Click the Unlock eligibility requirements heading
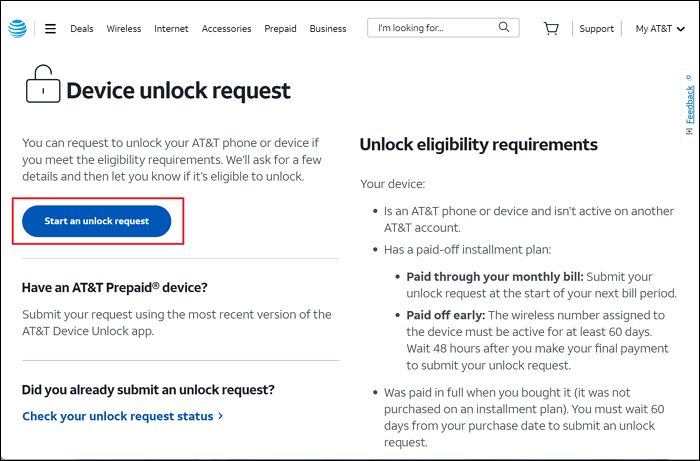The image size is (700, 461). pyautogui.click(x=478, y=144)
